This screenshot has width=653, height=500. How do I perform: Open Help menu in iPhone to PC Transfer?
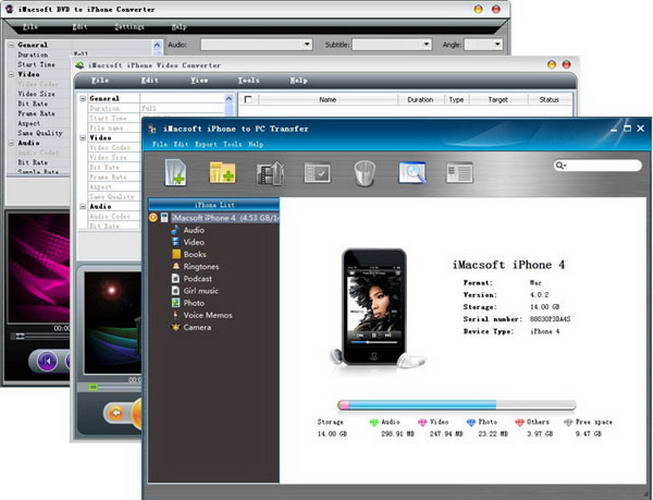pyautogui.click(x=256, y=144)
